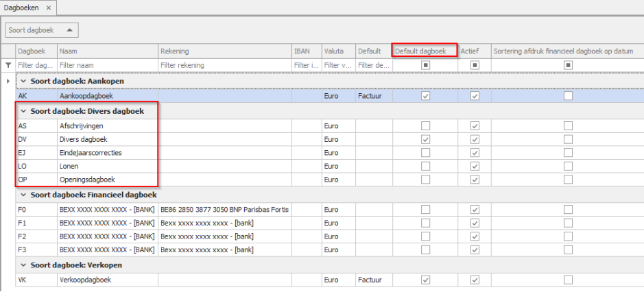The image size is (644, 292).
Task: Sort by the Rekening column header
Action: point(224,51)
